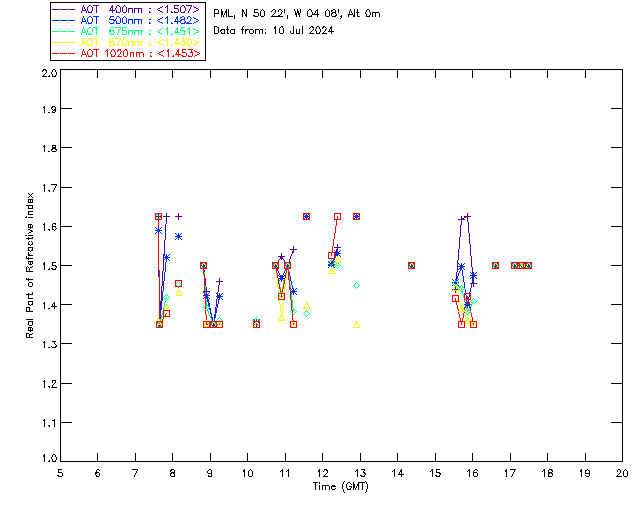Click the x-axis tick label 9
The height and width of the screenshot is (512, 640).
[210, 473]
